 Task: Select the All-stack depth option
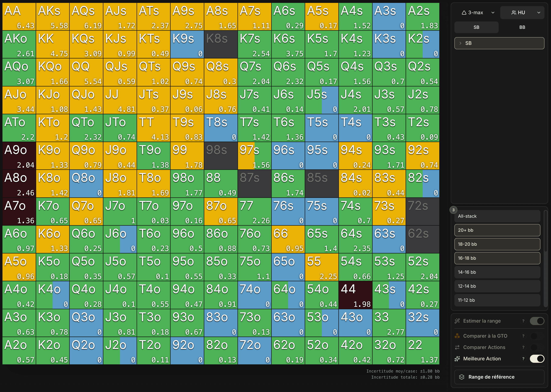coord(497,216)
